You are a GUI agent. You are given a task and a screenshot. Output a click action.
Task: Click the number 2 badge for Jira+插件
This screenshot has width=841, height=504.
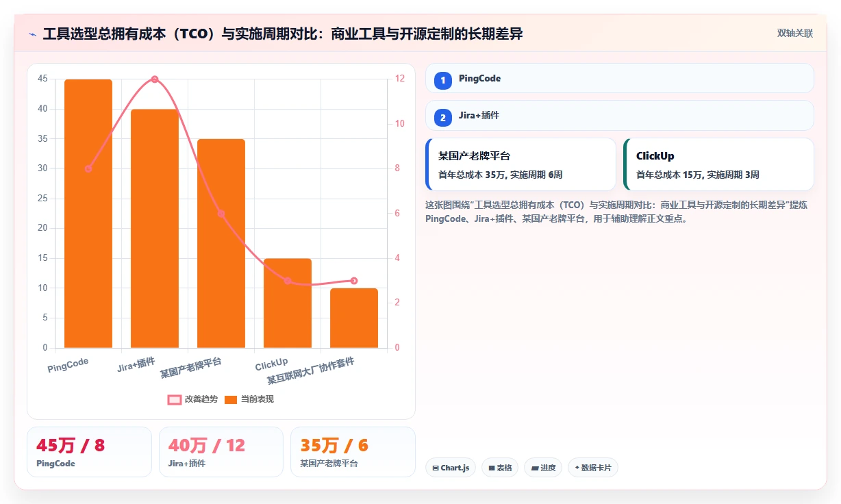tap(443, 118)
